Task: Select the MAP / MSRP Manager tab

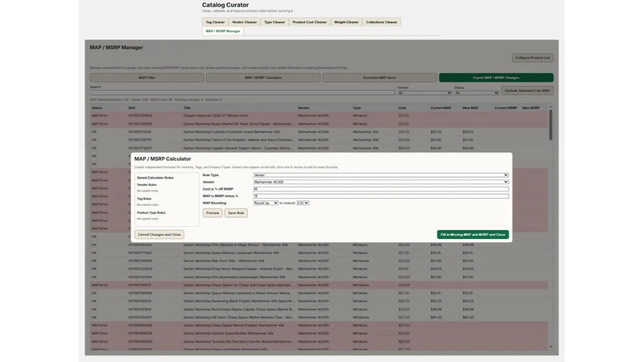Action: pos(223,31)
